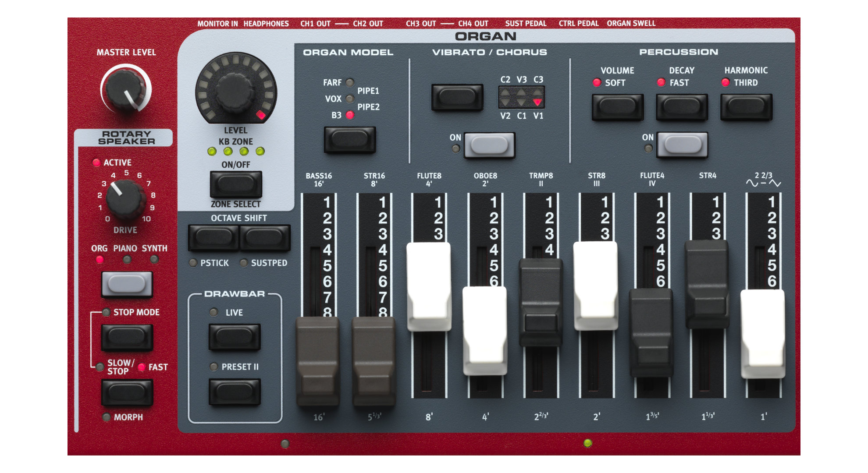Click the MONITOR IN jack label
Viewport: 868px width, 473px height.
pyautogui.click(x=217, y=24)
